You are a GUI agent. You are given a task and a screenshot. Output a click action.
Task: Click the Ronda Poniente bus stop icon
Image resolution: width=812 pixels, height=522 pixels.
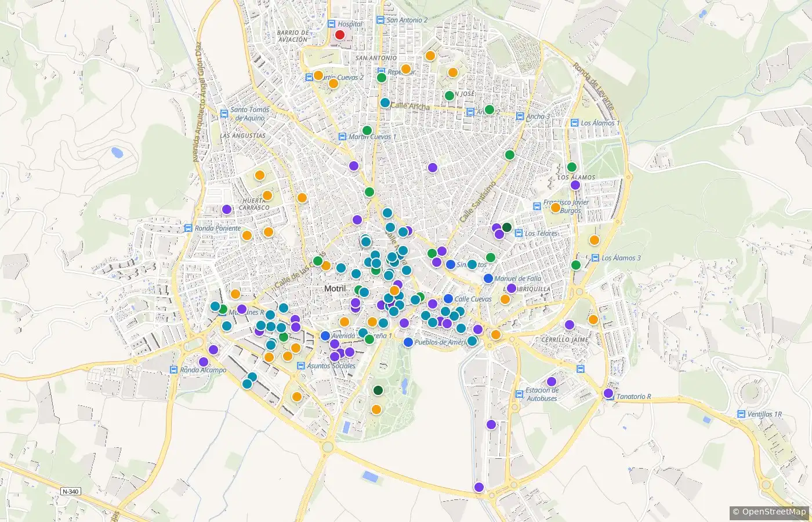pyautogui.click(x=188, y=229)
